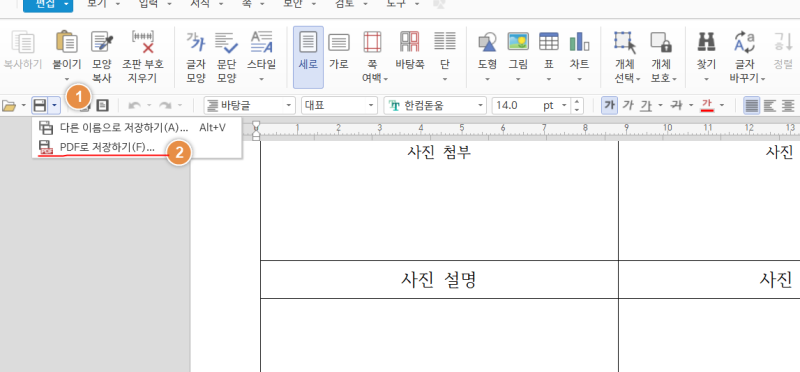Viewport: 800px width, 372px height.
Task: Toggle align-left paragraph button
Action: (769, 106)
